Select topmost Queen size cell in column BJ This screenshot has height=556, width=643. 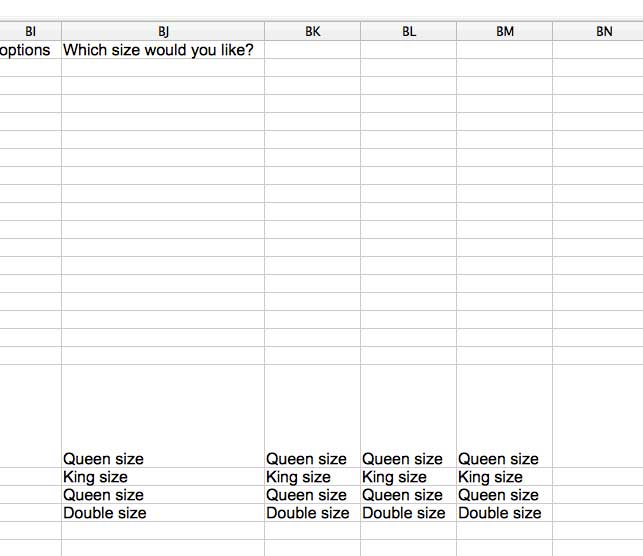(x=104, y=459)
